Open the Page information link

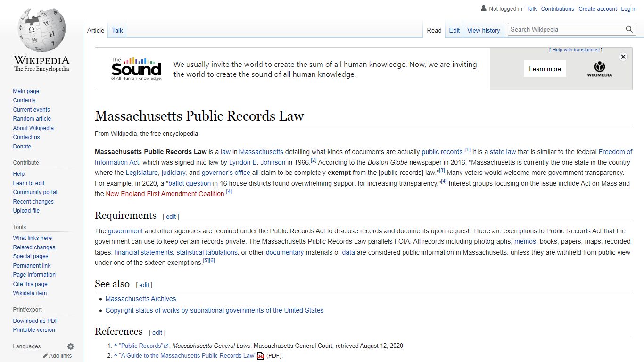point(34,275)
